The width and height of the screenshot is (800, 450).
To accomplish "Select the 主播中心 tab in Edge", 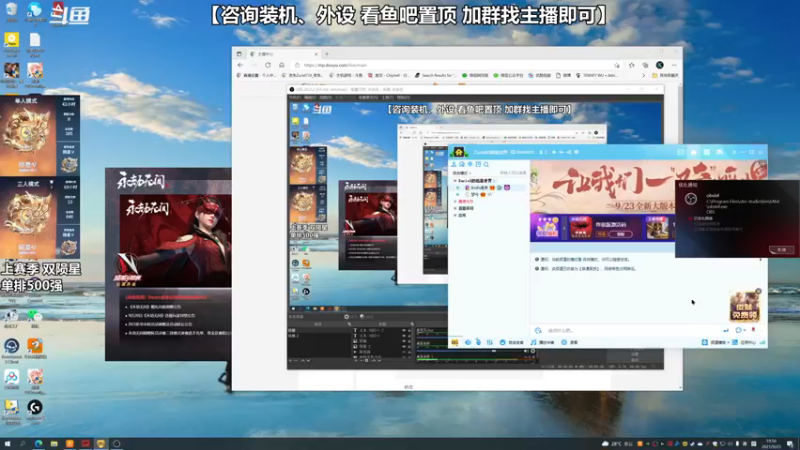I will (x=283, y=54).
